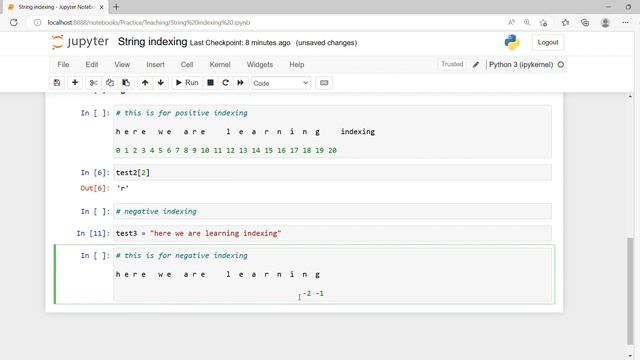Image resolution: width=640 pixels, height=360 pixels.
Task: Save and checkpoint the notebook
Action: [x=57, y=83]
